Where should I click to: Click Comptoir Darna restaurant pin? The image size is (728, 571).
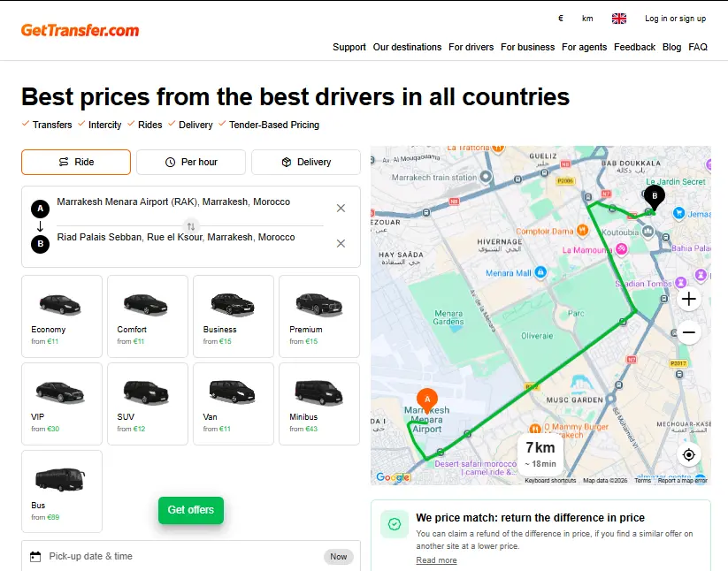point(582,230)
